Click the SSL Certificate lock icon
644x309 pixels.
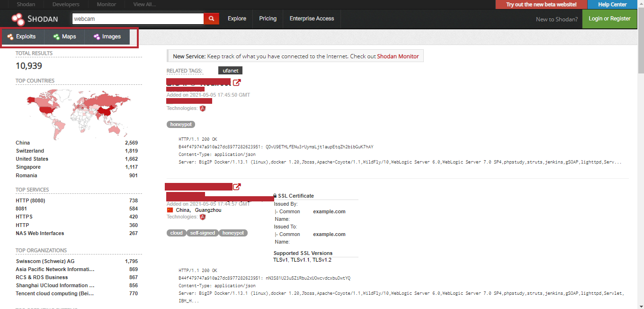[x=275, y=196]
